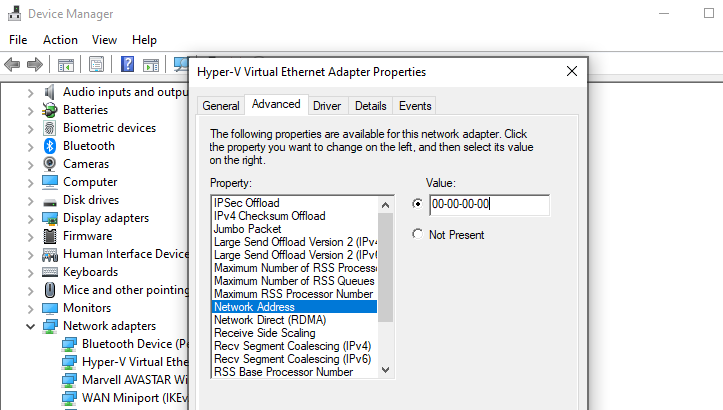723x410 pixels.
Task: Select the Not Present radio button
Action: (x=417, y=234)
